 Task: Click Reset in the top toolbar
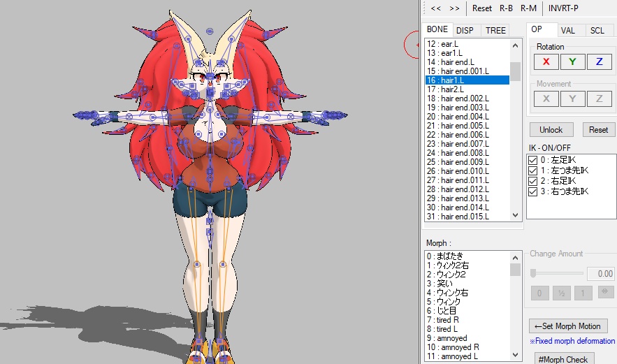click(x=481, y=8)
